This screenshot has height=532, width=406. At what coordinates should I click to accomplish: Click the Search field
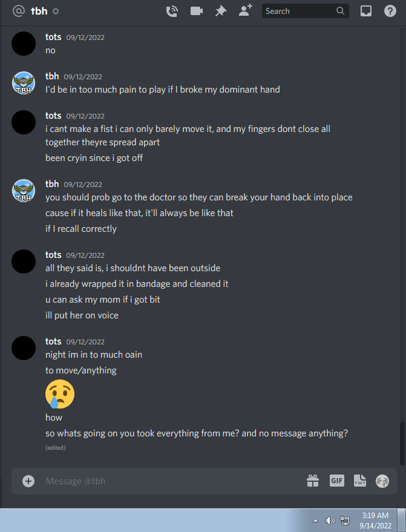tap(306, 11)
